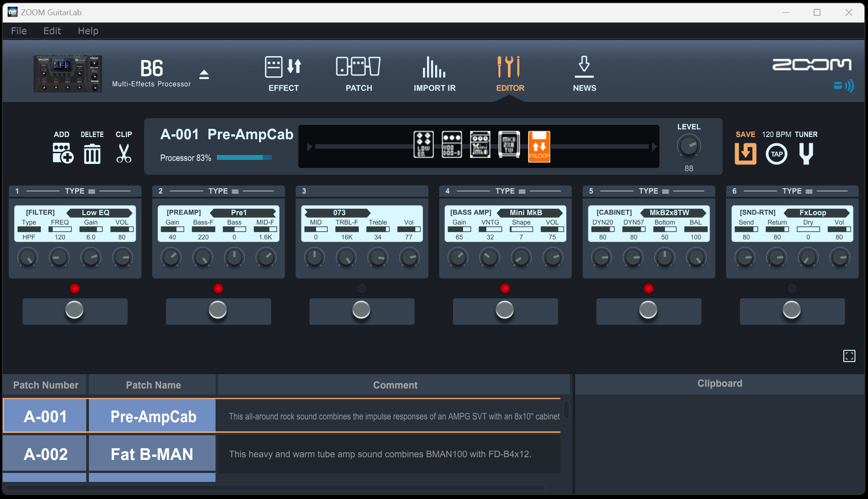Click the patch list vertical scrollbar
This screenshot has width=868, height=499.
[567, 410]
